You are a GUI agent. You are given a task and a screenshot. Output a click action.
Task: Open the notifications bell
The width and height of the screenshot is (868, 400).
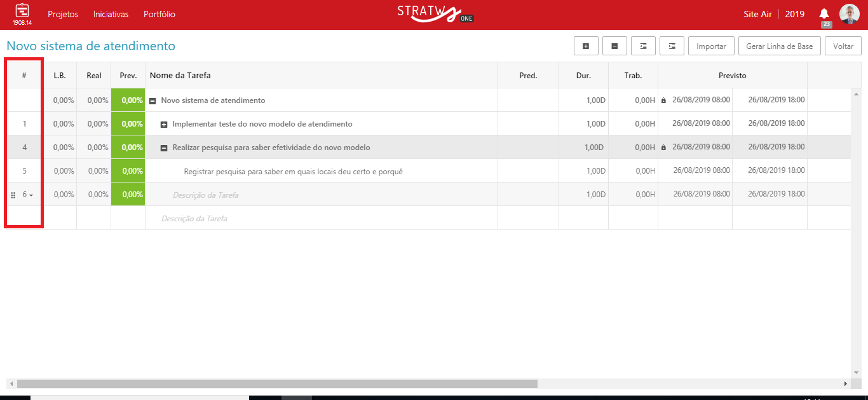(824, 14)
